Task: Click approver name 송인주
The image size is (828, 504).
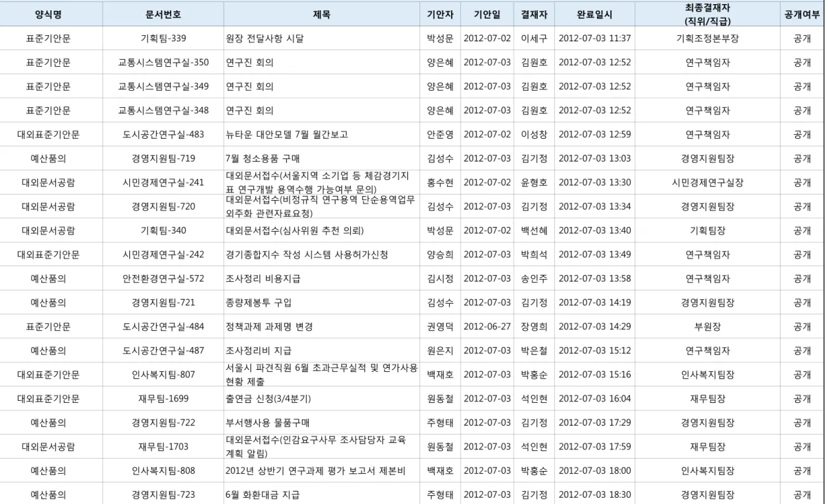Action: coord(534,279)
